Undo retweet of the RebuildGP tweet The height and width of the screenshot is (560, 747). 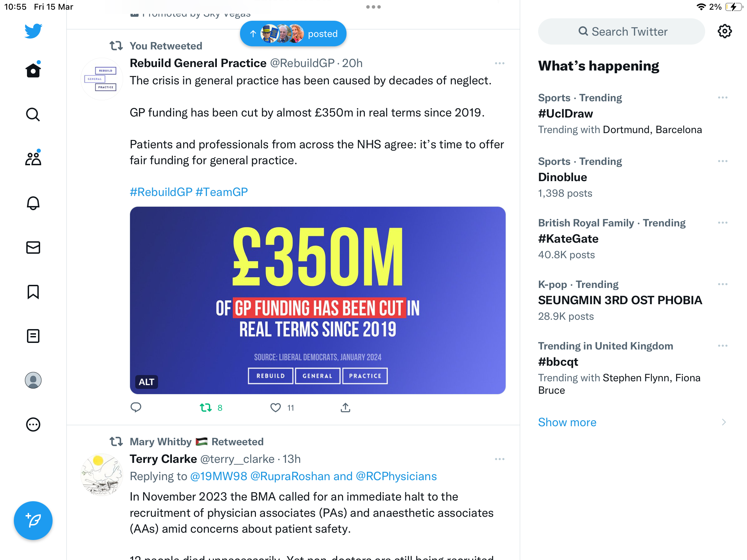(206, 408)
